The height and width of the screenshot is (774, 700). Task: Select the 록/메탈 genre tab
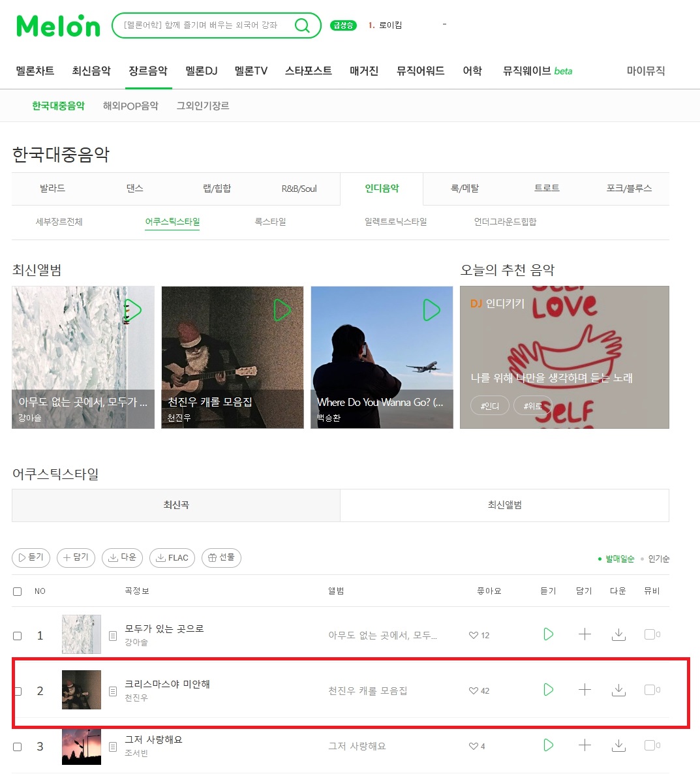[464, 189]
